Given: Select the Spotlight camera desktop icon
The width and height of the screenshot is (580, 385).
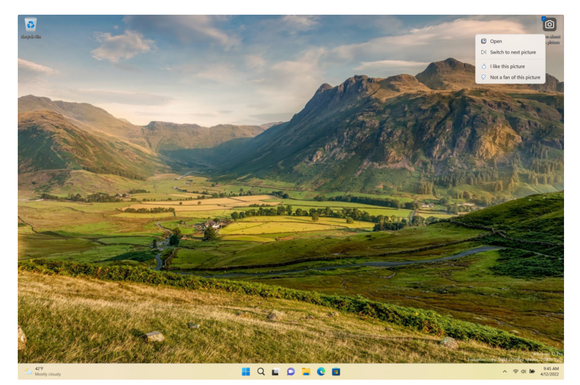Looking at the screenshot, I should [x=549, y=24].
